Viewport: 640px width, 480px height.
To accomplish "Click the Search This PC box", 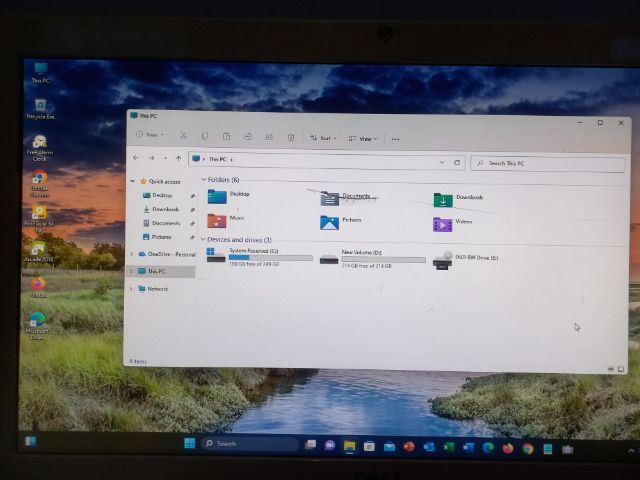I will 547,164.
